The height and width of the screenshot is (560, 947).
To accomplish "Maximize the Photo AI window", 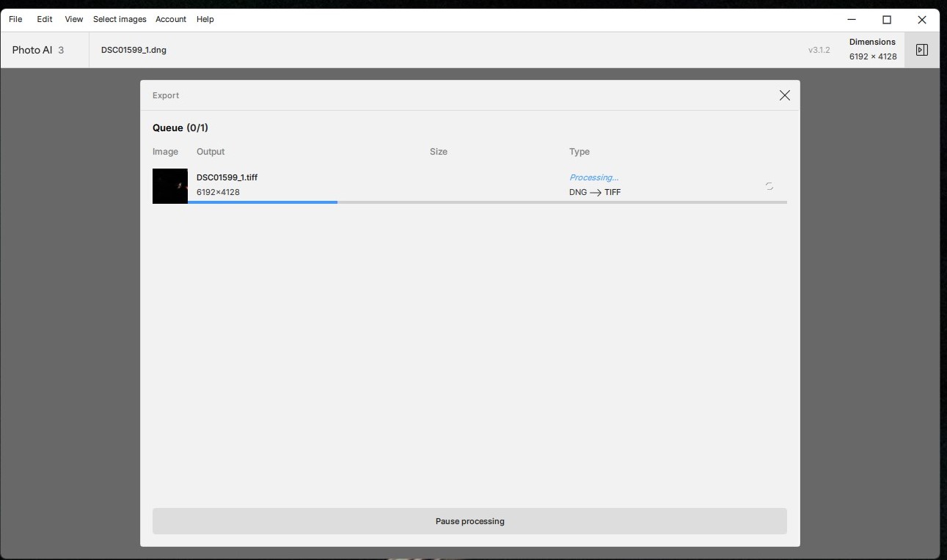I will pos(887,20).
